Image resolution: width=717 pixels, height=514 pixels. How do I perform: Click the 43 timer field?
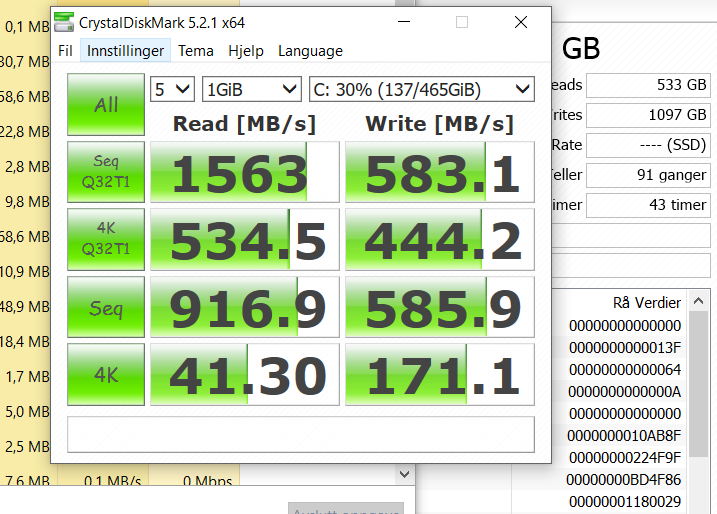pyautogui.click(x=648, y=205)
